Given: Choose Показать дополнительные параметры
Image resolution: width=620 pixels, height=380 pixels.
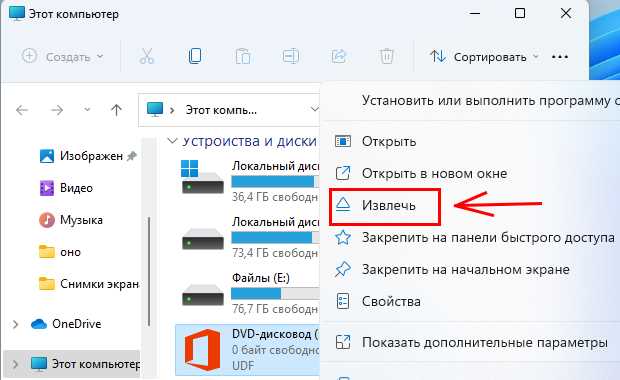Looking at the screenshot, I should click(x=484, y=342).
